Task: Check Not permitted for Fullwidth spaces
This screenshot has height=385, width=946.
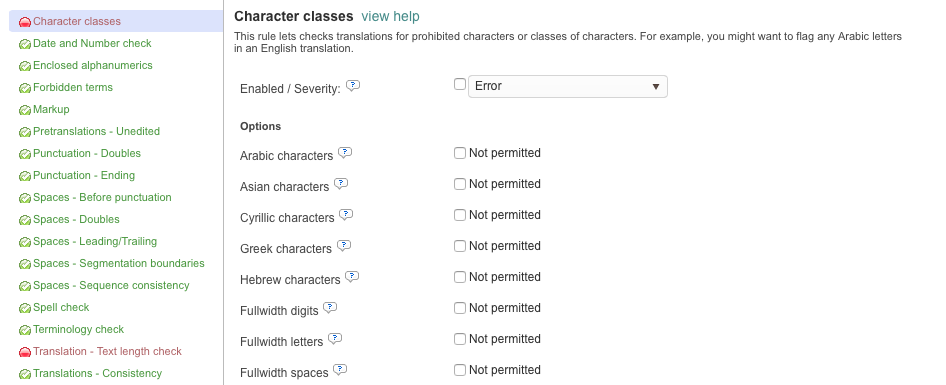Action: point(460,370)
